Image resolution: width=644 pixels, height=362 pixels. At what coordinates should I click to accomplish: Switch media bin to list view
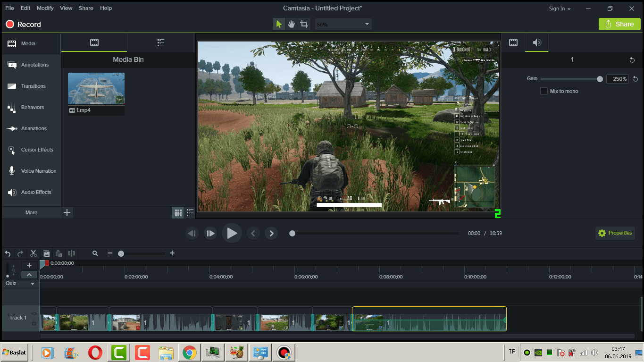190,213
